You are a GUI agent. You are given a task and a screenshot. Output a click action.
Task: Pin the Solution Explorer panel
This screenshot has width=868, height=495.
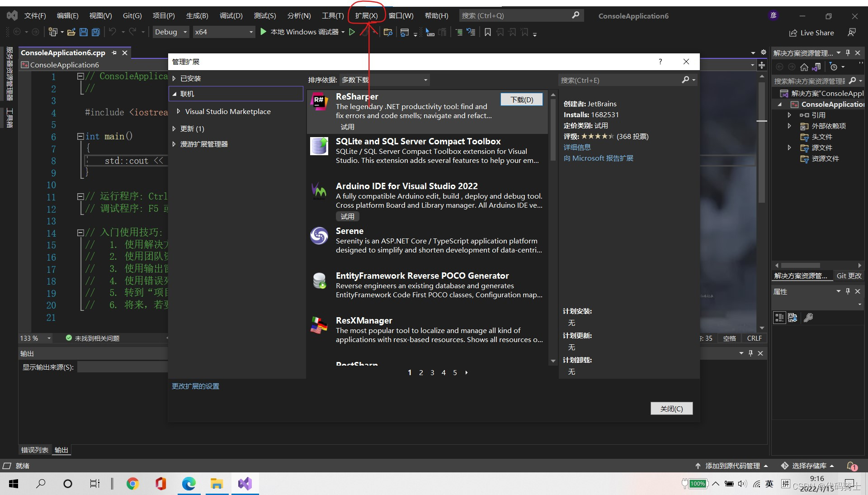coord(848,53)
